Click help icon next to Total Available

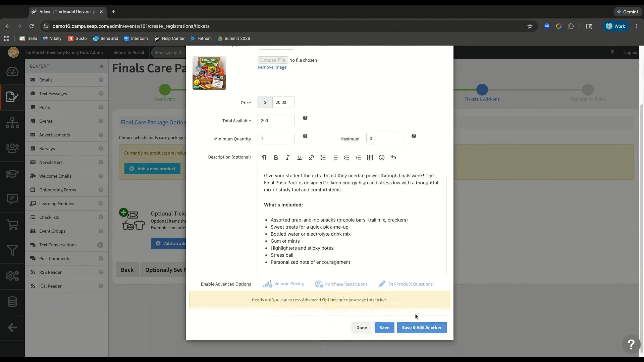[x=305, y=118]
